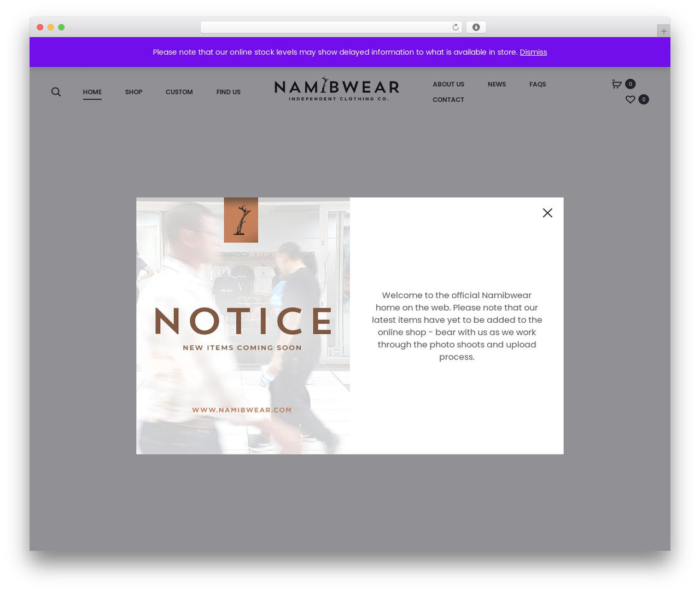This screenshot has height=593, width=700.
Task: Open the SHOP menu item
Action: pyautogui.click(x=133, y=92)
